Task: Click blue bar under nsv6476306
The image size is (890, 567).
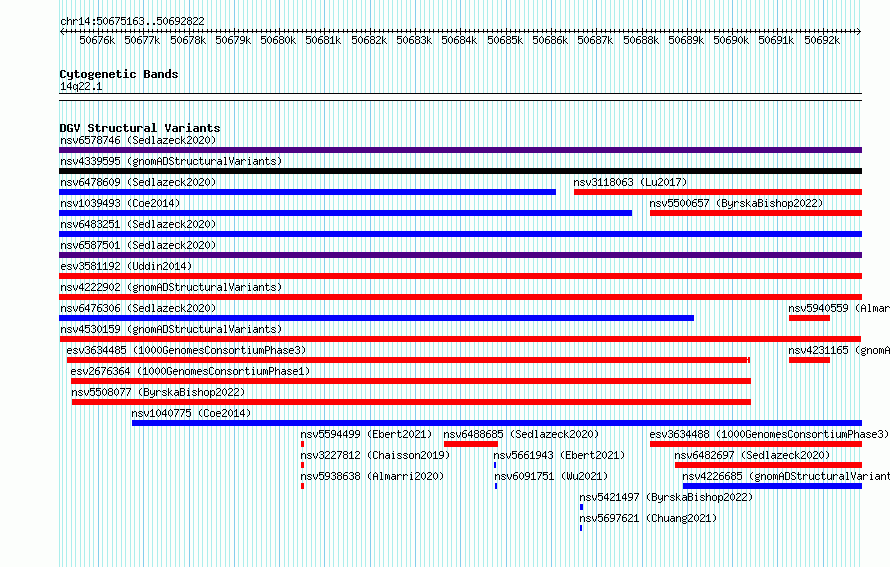Action: (x=376, y=318)
